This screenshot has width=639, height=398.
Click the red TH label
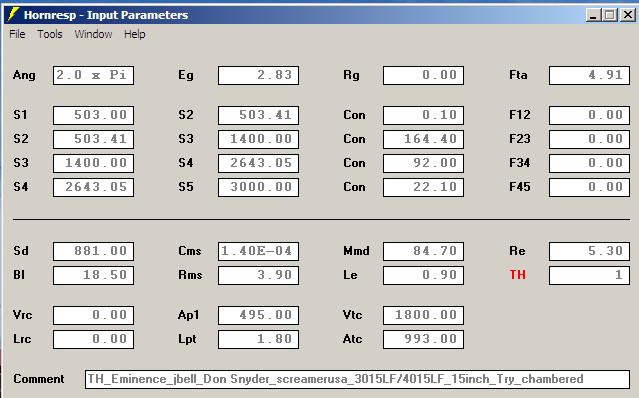pyautogui.click(x=518, y=275)
